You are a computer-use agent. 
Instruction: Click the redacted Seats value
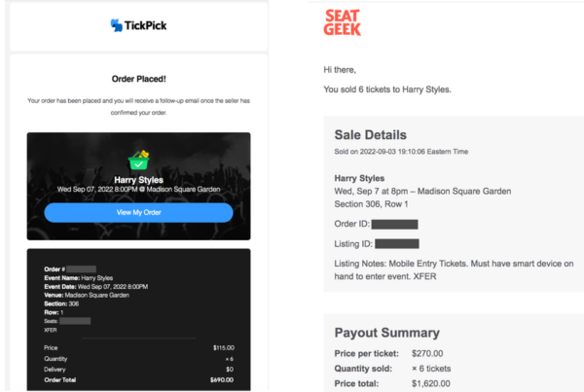click(x=76, y=320)
